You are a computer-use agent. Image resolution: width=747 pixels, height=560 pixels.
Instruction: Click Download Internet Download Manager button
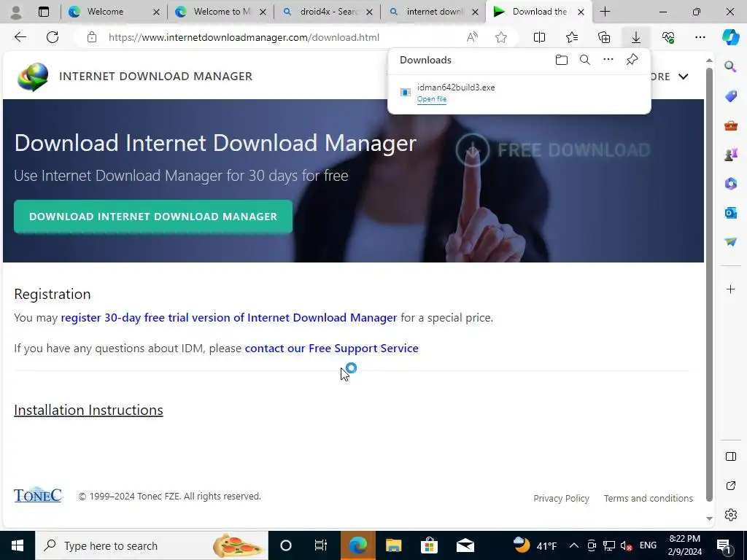point(153,217)
